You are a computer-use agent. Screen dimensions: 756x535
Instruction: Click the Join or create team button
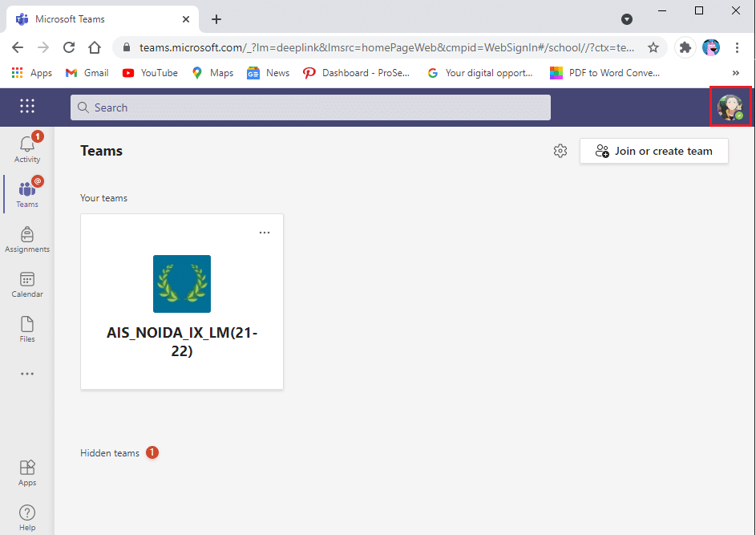[x=653, y=150]
